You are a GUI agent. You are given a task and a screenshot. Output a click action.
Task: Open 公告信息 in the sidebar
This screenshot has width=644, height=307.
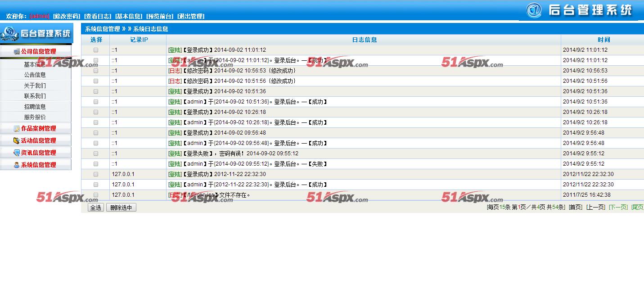click(35, 75)
